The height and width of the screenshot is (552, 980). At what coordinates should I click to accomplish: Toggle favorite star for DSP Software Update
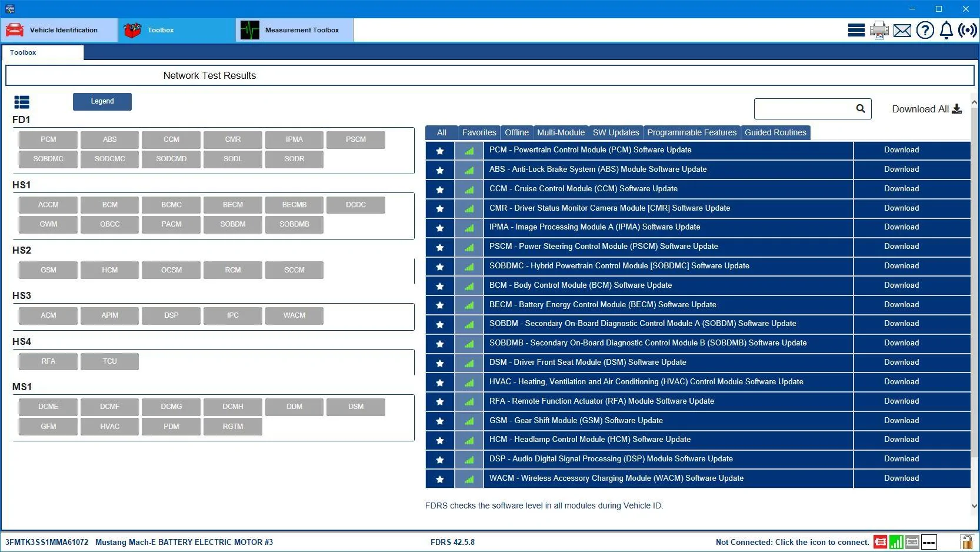pyautogui.click(x=439, y=460)
